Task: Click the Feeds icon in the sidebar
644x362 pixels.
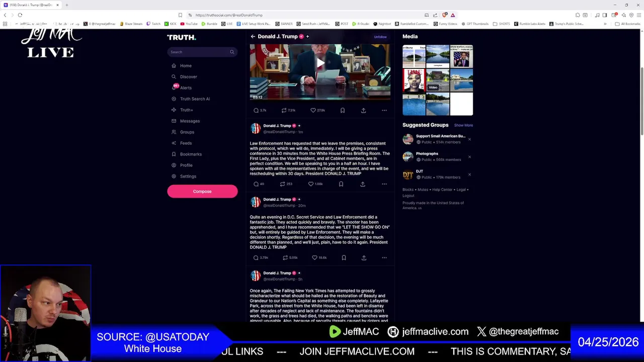Action: click(x=174, y=143)
